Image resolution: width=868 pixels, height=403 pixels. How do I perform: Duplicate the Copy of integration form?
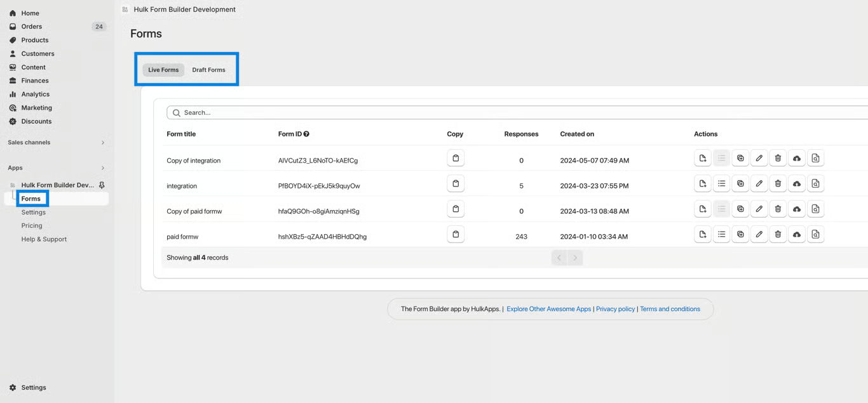click(x=740, y=158)
